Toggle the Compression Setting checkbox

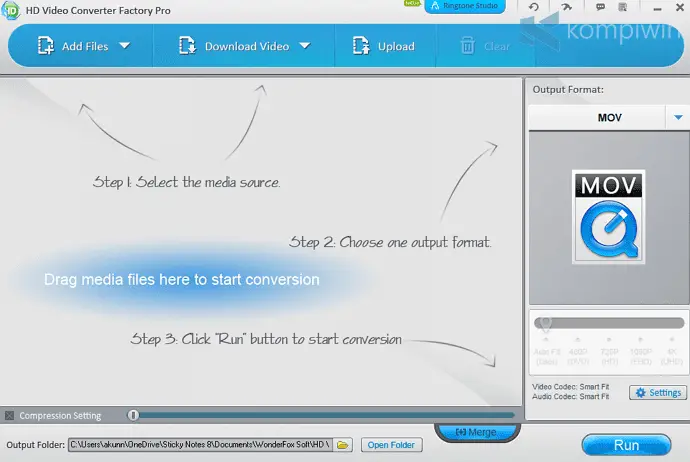click(9, 415)
